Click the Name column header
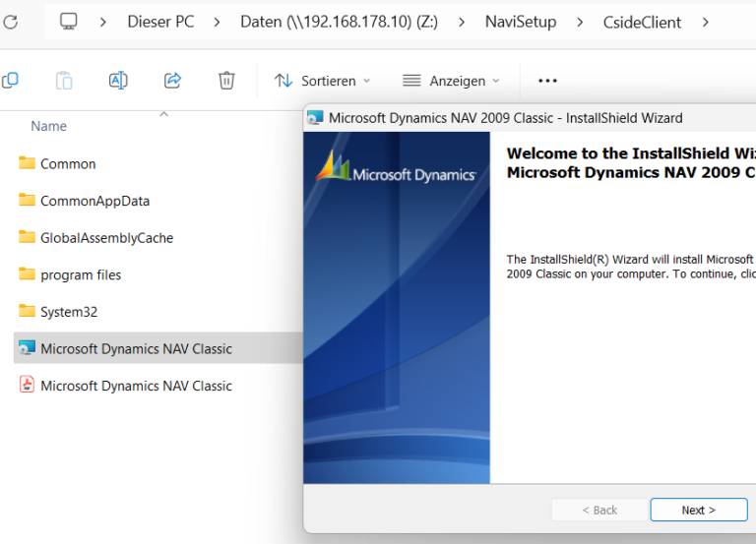Image resolution: width=756 pixels, height=544 pixels. tap(48, 126)
